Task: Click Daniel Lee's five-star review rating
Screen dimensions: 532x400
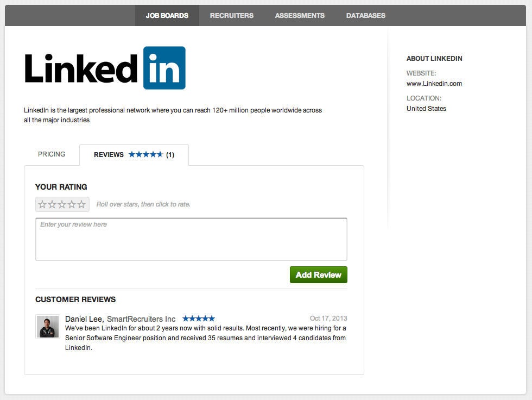Action: coord(199,318)
